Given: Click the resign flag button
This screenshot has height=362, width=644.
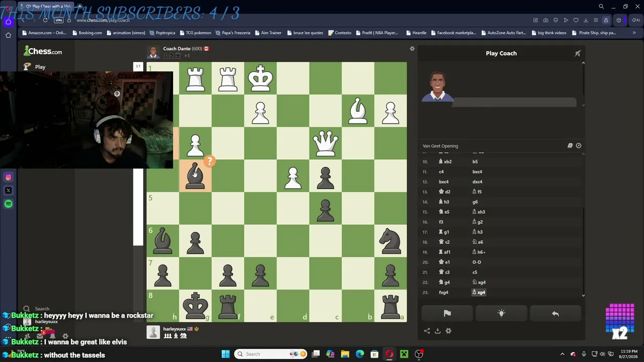Looking at the screenshot, I should click(x=447, y=314).
